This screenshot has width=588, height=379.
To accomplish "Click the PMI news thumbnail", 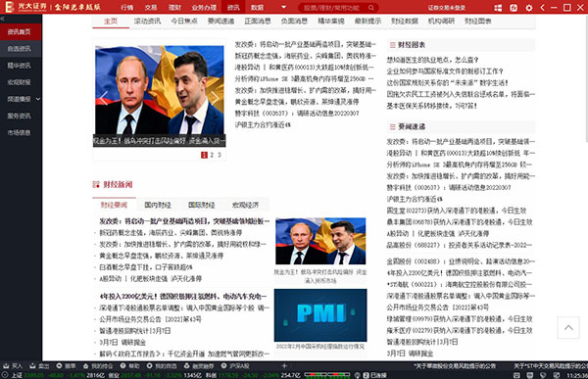I will pyautogui.click(x=320, y=315).
